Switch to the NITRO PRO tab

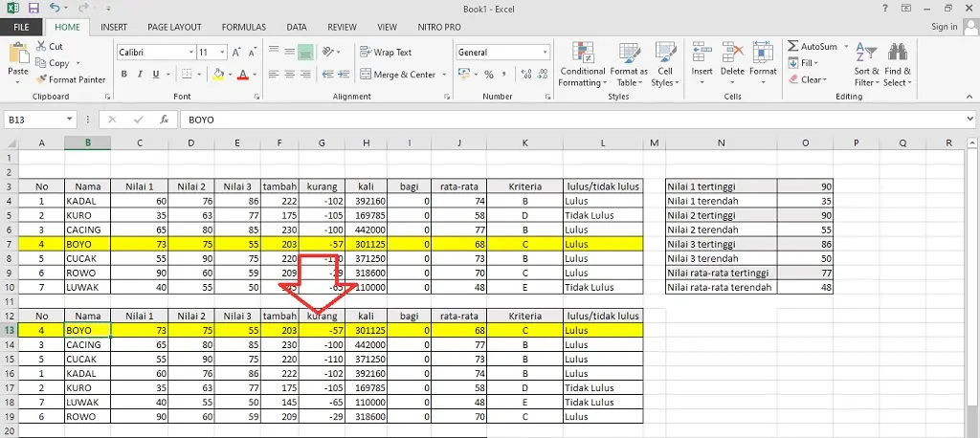coord(439,27)
